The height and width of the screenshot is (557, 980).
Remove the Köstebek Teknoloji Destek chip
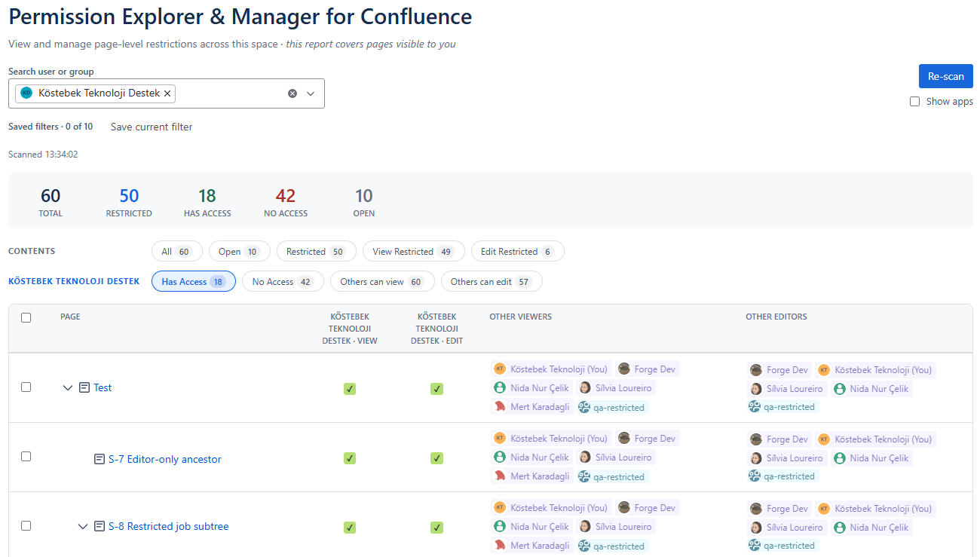pos(167,93)
